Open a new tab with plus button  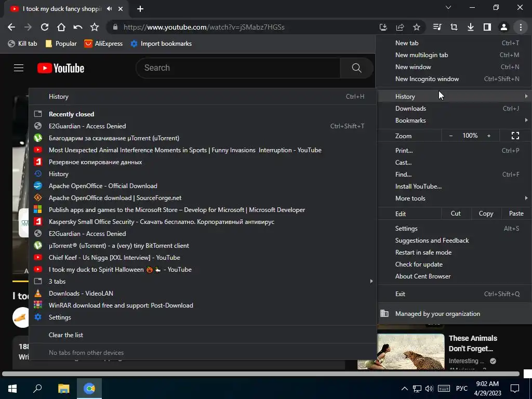pos(140,9)
